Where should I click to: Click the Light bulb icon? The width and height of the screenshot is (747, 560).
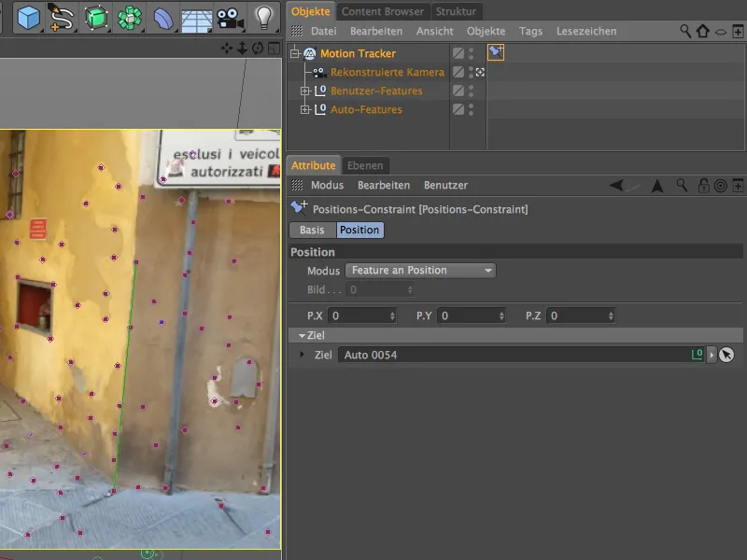point(264,17)
